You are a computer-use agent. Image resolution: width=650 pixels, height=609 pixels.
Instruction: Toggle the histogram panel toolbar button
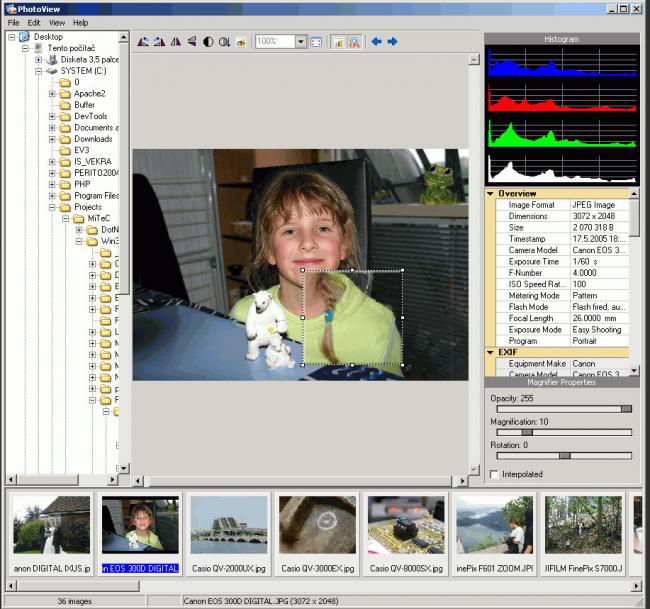pyautogui.click(x=338, y=42)
